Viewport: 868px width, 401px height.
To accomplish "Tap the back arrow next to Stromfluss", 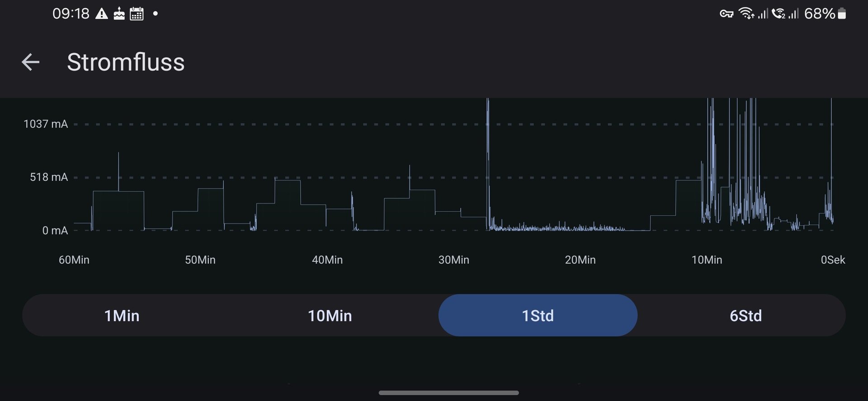I will (x=31, y=62).
